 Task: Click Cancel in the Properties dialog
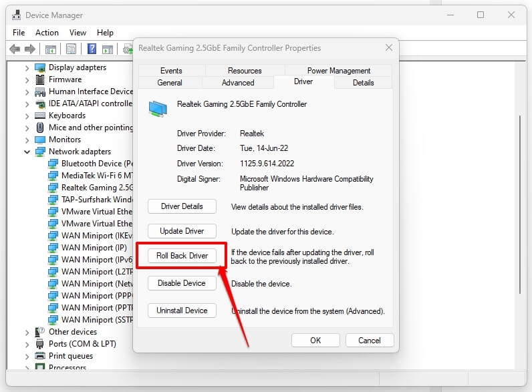(x=370, y=341)
